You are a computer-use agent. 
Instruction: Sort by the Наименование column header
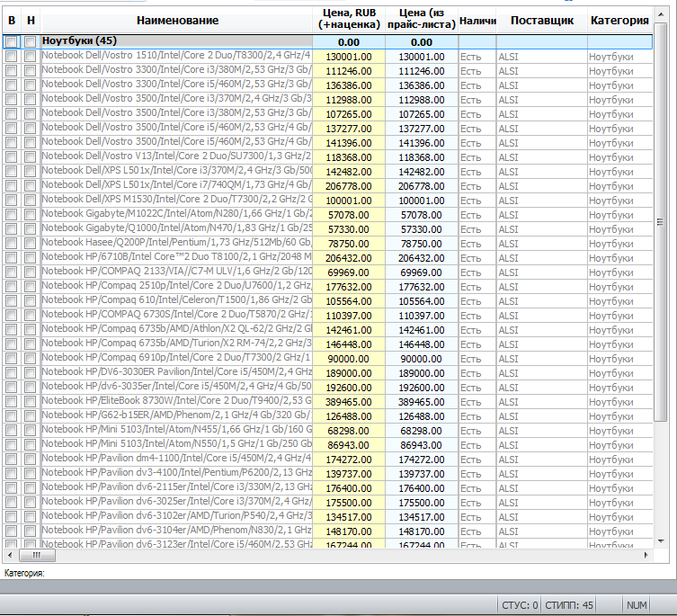tap(177, 21)
